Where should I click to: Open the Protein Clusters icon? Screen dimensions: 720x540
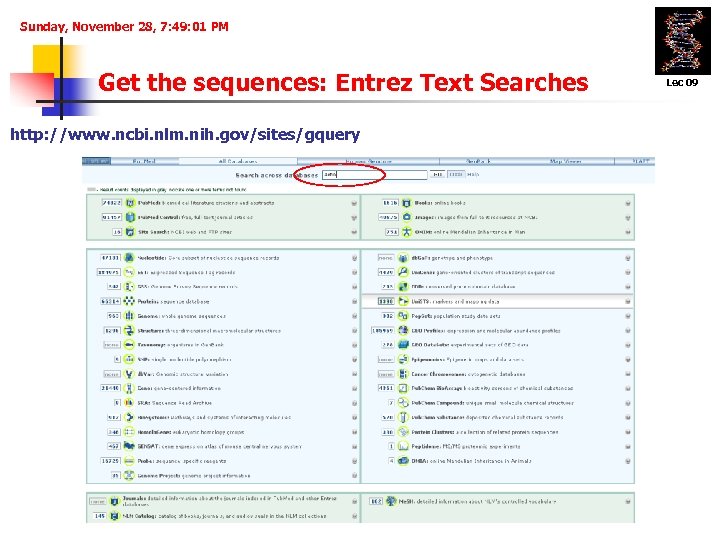pos(403,432)
